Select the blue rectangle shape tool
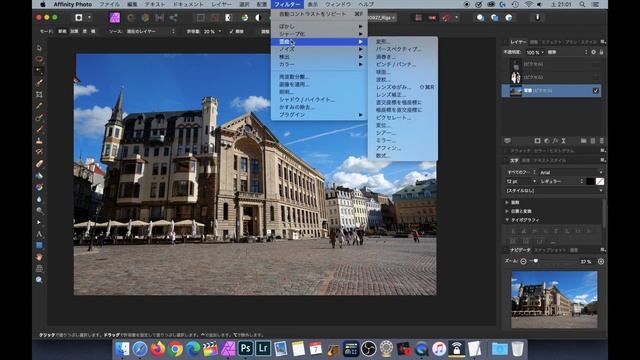This screenshot has height=360, width=640. point(39,245)
